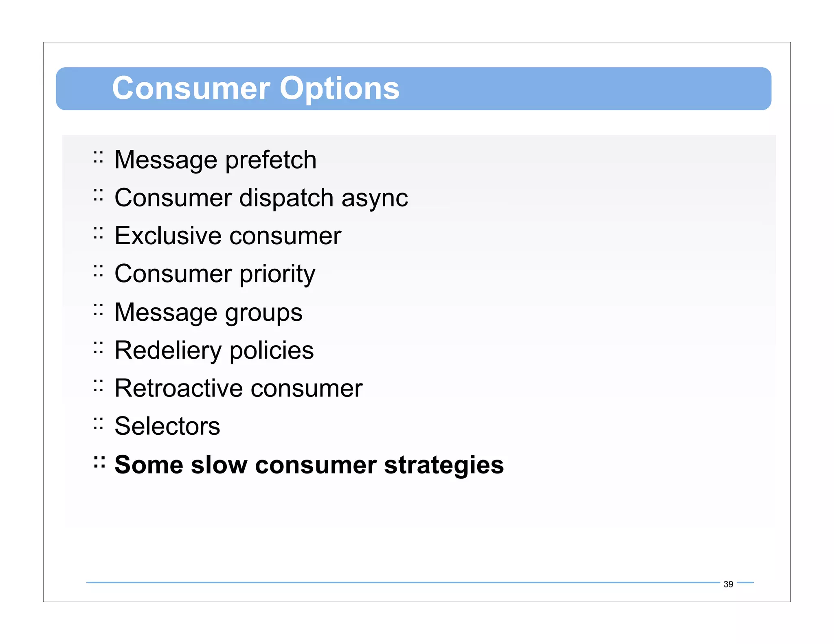The height and width of the screenshot is (644, 834).
Task: Select the bullet marker beside Selectors
Action: [98, 423]
